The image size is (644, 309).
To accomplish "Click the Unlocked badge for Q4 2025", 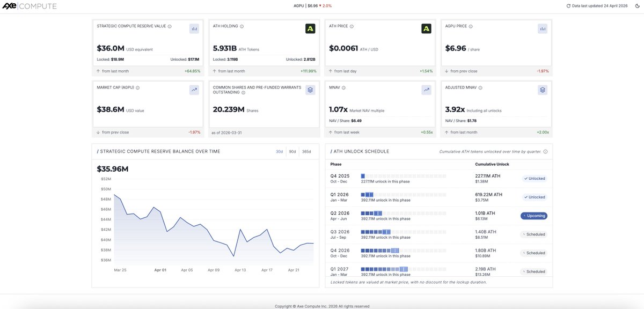I will 534,179.
